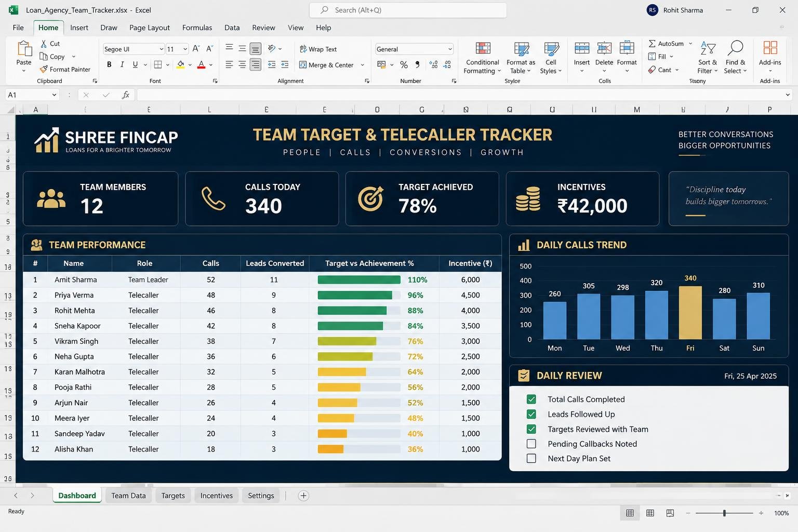Click the yellow fill color swatch
798x532 pixels.
point(180,65)
